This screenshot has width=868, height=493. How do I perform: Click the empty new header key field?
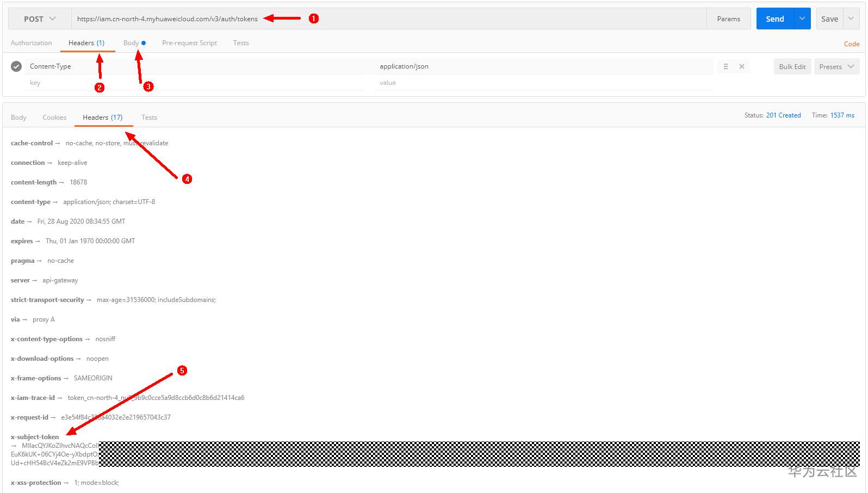(x=194, y=83)
